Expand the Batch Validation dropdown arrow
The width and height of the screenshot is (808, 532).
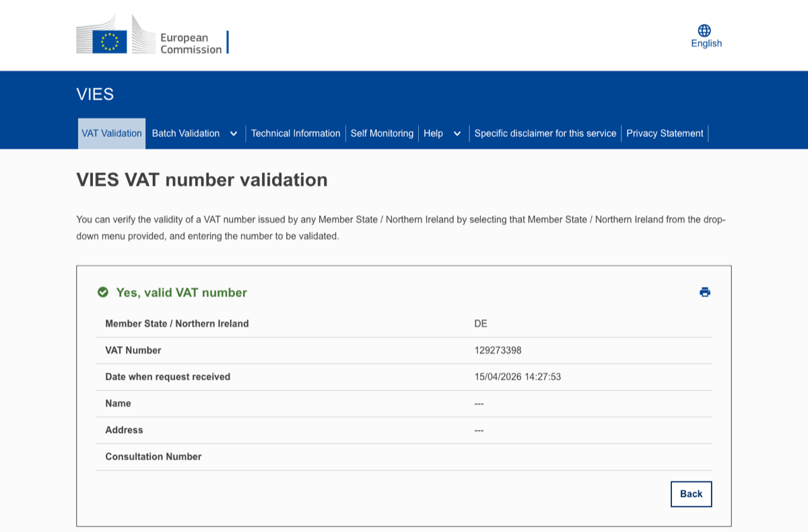coord(234,134)
